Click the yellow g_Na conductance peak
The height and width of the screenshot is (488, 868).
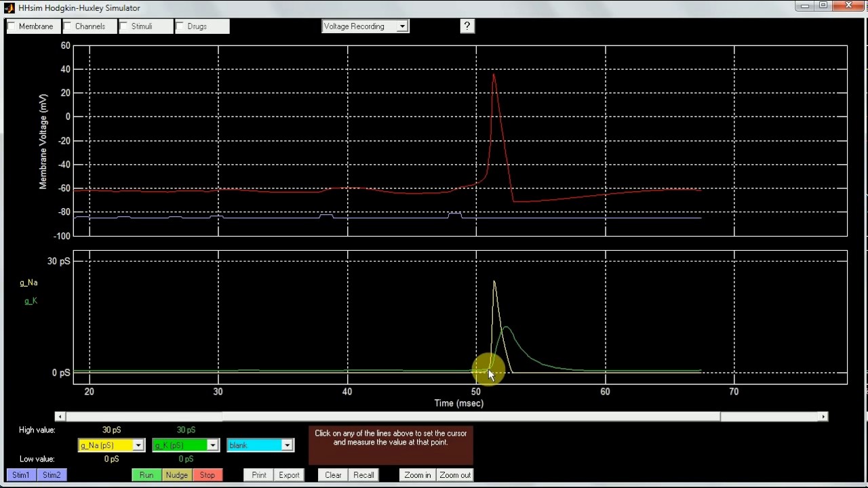pos(494,282)
